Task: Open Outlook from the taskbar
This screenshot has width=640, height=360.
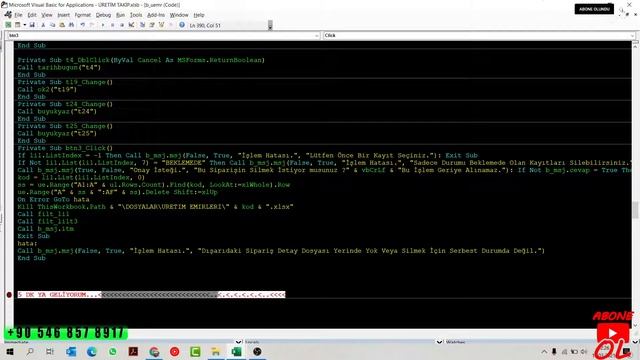Action: [71, 351]
